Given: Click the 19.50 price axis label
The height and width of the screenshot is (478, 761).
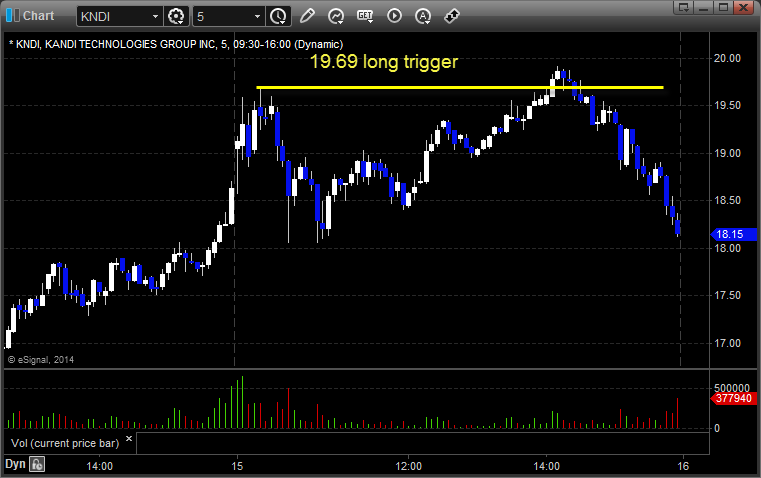Looking at the screenshot, I should point(727,105).
